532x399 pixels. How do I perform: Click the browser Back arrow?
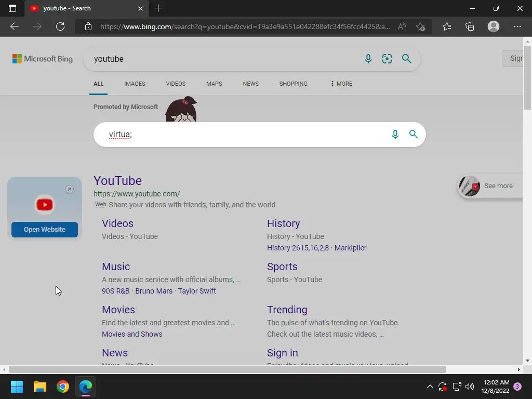[14, 26]
